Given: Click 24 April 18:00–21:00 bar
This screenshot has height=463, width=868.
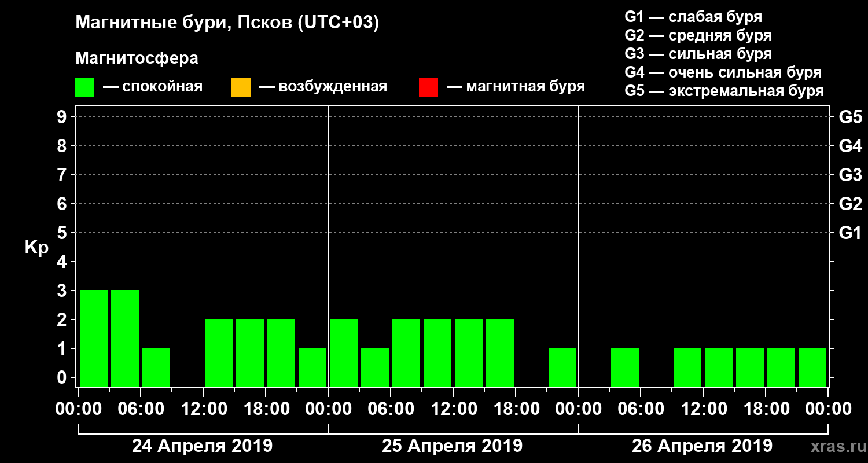Looking at the screenshot, I should tap(281, 352).
